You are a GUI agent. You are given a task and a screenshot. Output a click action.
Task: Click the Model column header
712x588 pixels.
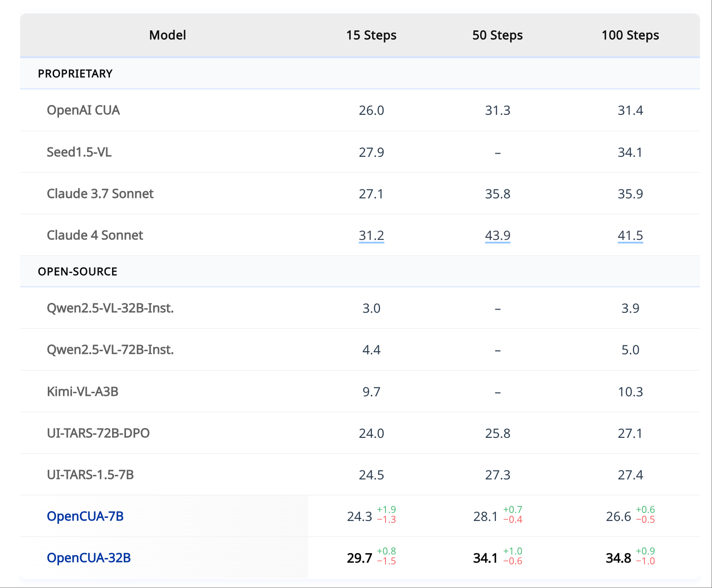pyautogui.click(x=168, y=35)
